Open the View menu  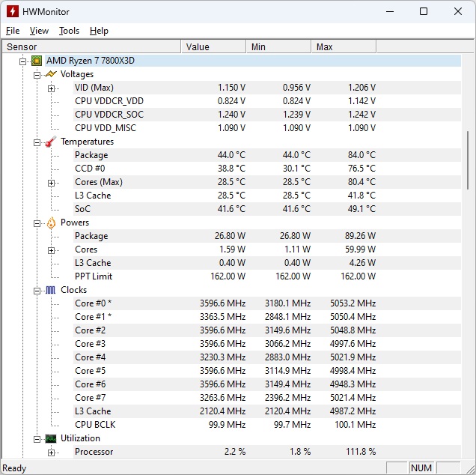pyautogui.click(x=39, y=31)
